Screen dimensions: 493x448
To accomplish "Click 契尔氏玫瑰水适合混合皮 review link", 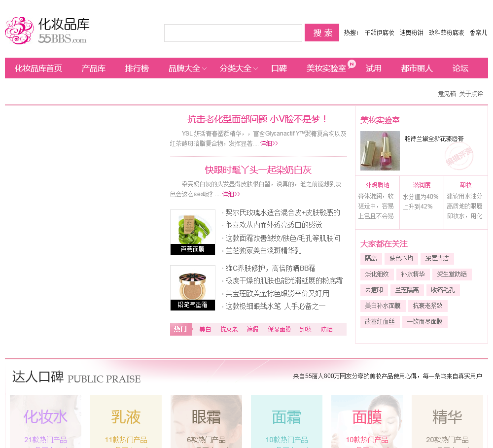I will [x=282, y=212].
